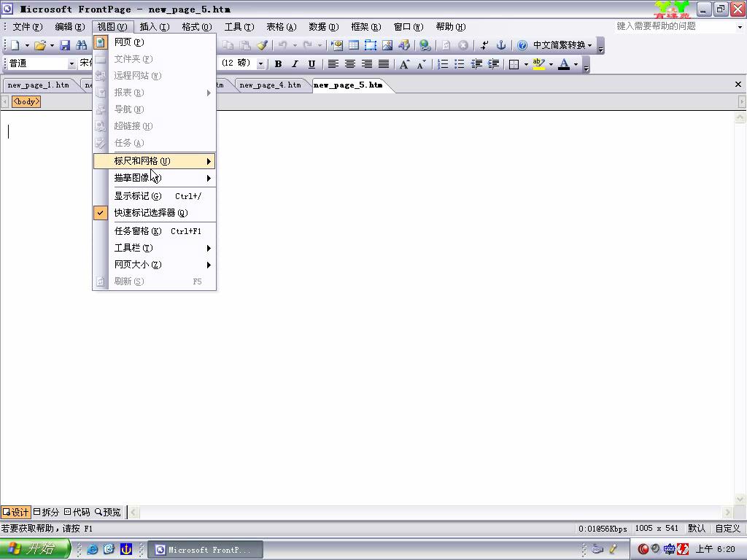This screenshot has width=747, height=560.
Task: Click the <body> quick tag button
Action: click(26, 101)
